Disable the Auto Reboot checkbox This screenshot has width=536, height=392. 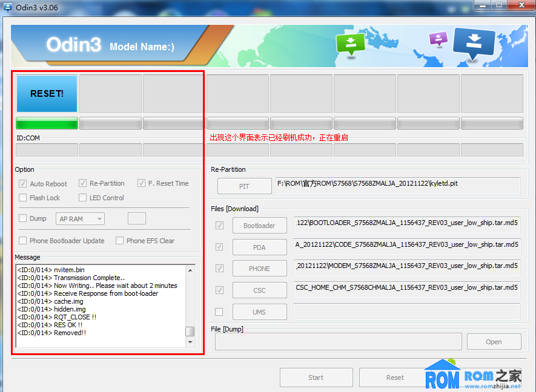(x=23, y=183)
